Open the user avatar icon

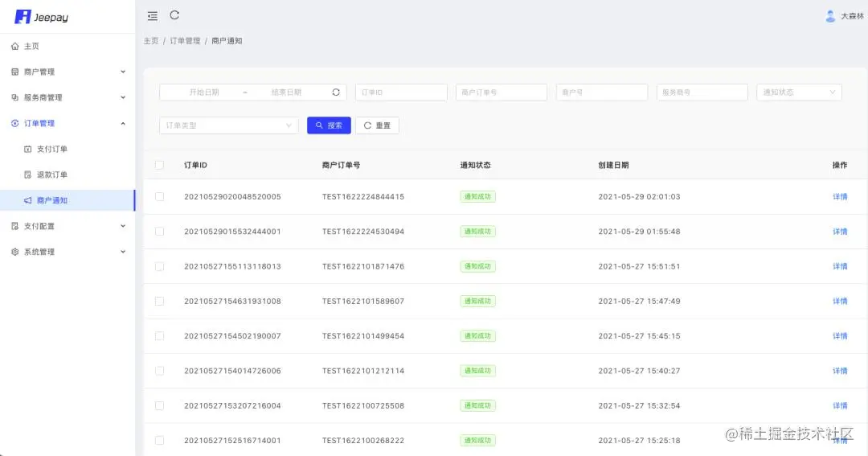pos(830,16)
